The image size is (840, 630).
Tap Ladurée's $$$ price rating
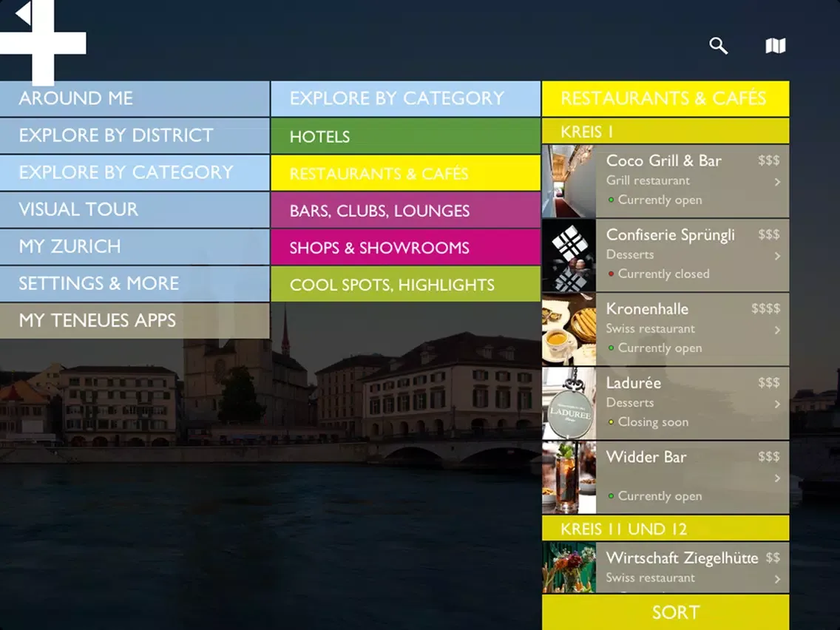click(x=769, y=382)
